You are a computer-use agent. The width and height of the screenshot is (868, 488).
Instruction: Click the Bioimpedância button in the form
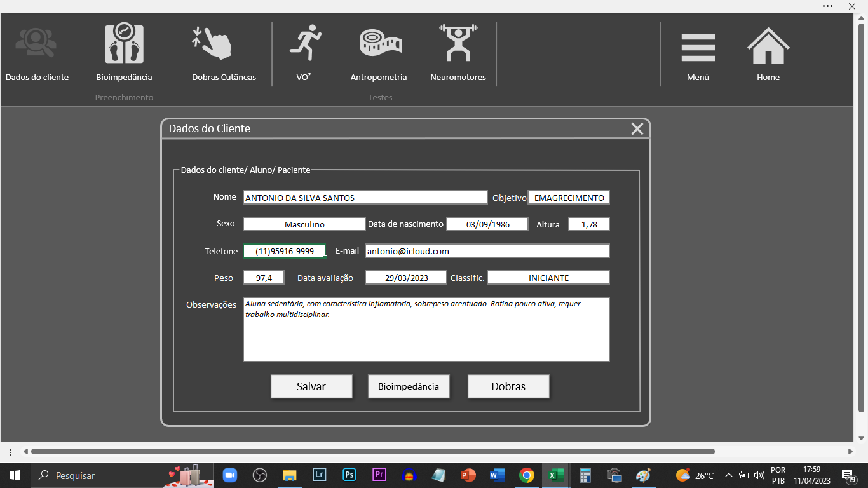coord(409,386)
